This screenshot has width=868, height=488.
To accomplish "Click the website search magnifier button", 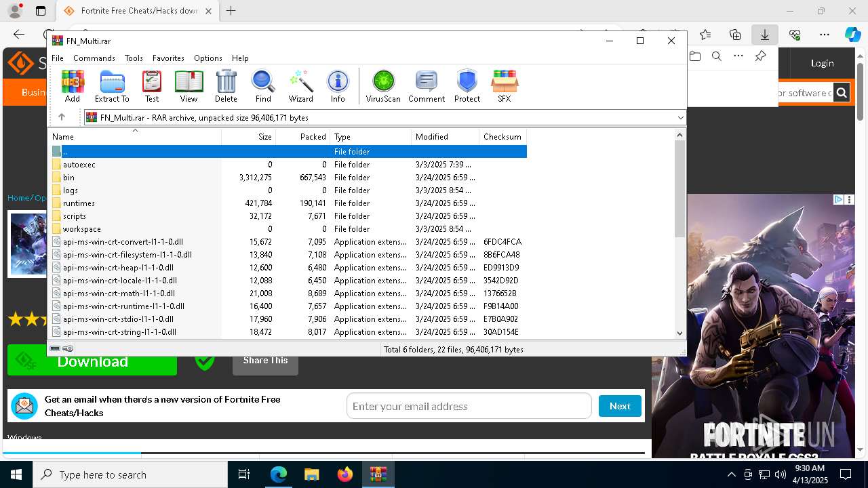I will click(x=842, y=93).
